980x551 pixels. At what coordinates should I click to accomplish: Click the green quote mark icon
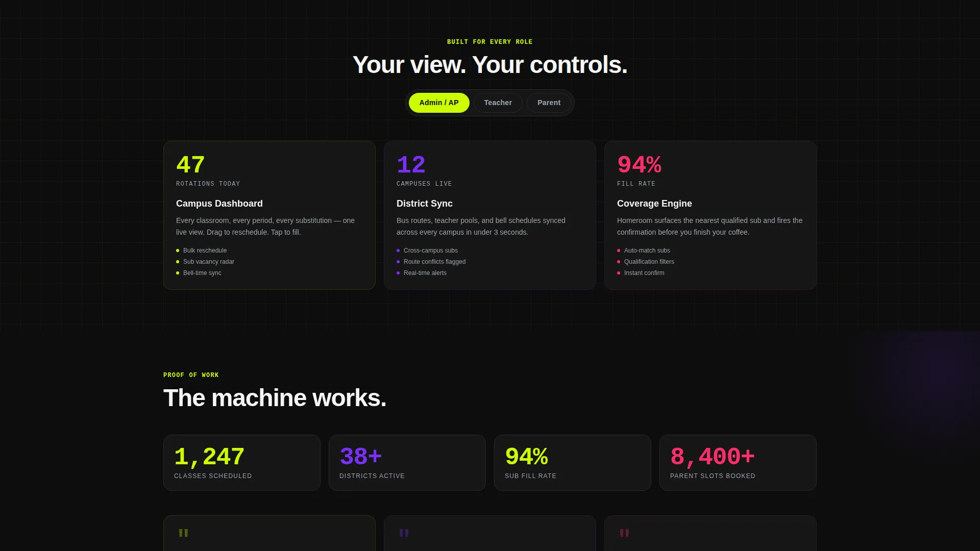[184, 534]
